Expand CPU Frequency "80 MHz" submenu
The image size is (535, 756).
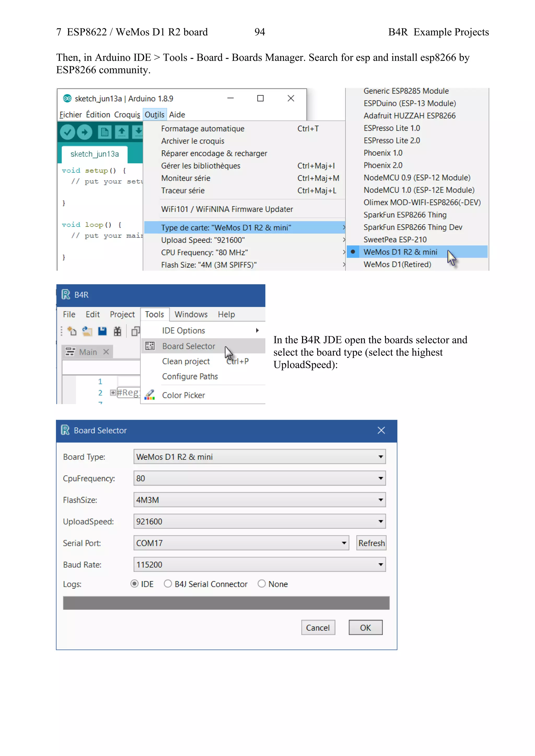pos(245,252)
